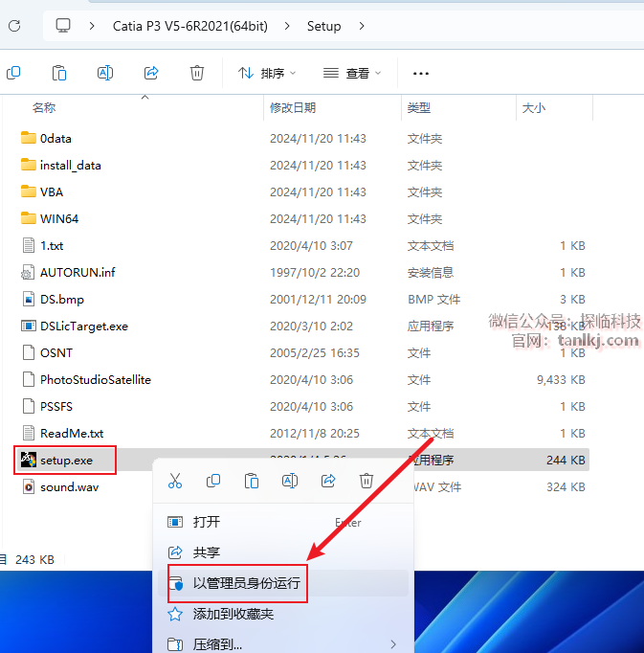
Task: Click the paste icon in context menu
Action: tap(252, 481)
